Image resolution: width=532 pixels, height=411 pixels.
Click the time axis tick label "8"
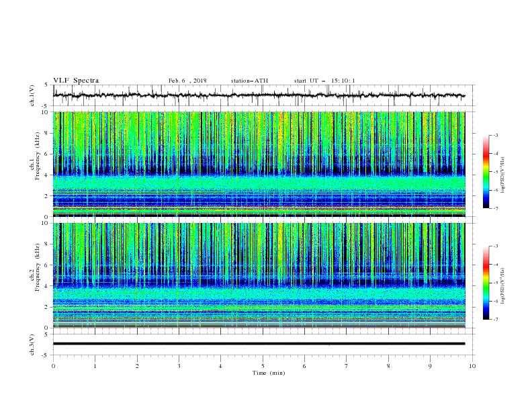click(388, 366)
